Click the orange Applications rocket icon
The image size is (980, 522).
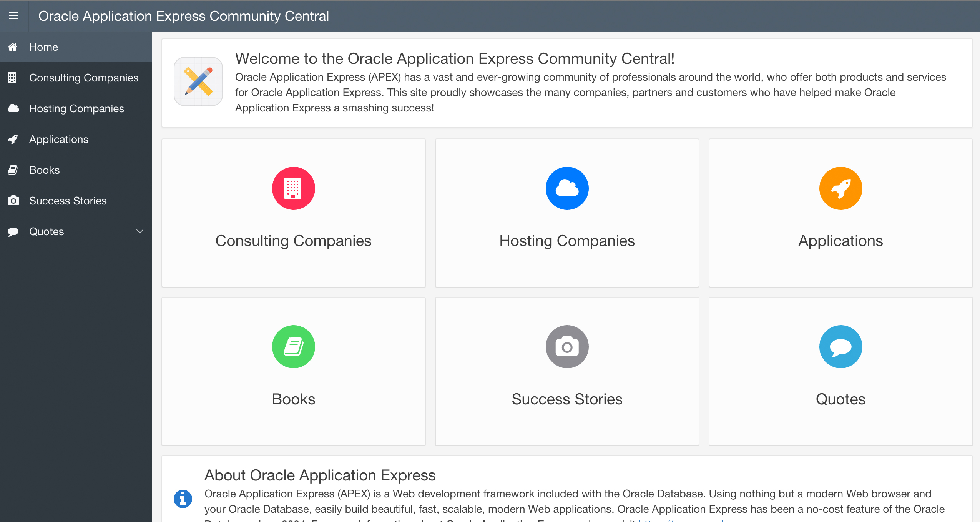tap(840, 188)
